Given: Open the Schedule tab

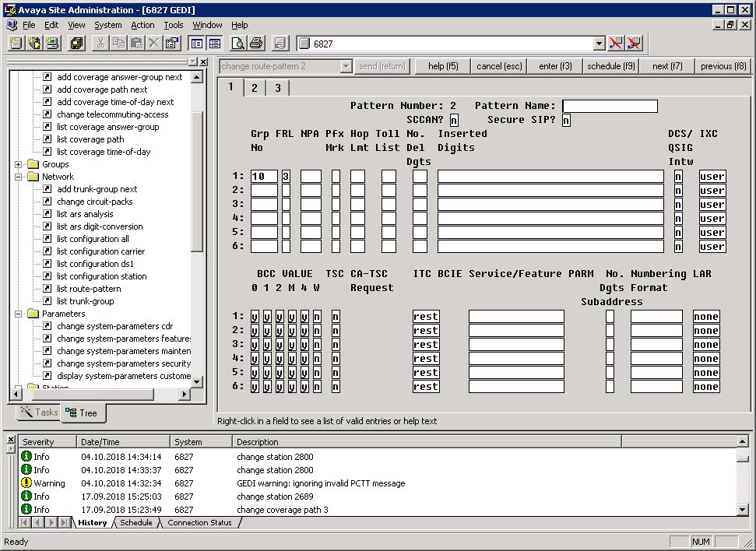Looking at the screenshot, I should tap(136, 522).
